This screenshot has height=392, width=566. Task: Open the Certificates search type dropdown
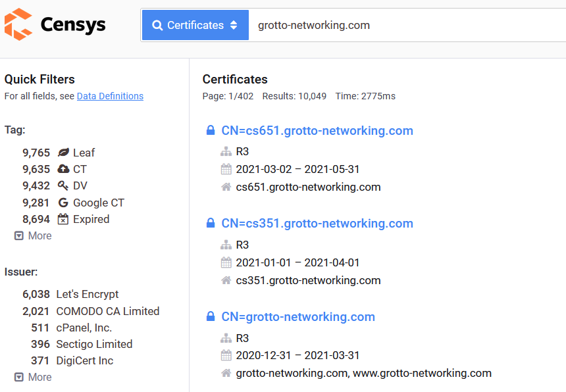point(195,24)
